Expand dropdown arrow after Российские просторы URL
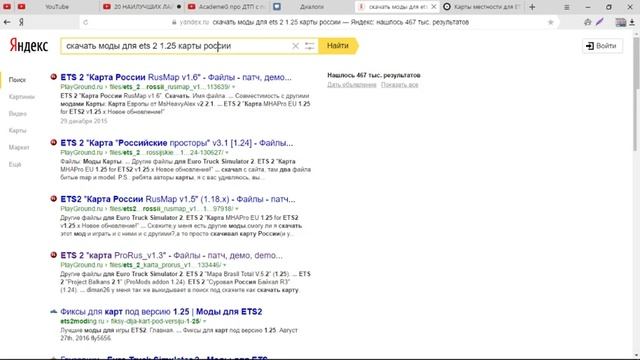 coord(227,153)
